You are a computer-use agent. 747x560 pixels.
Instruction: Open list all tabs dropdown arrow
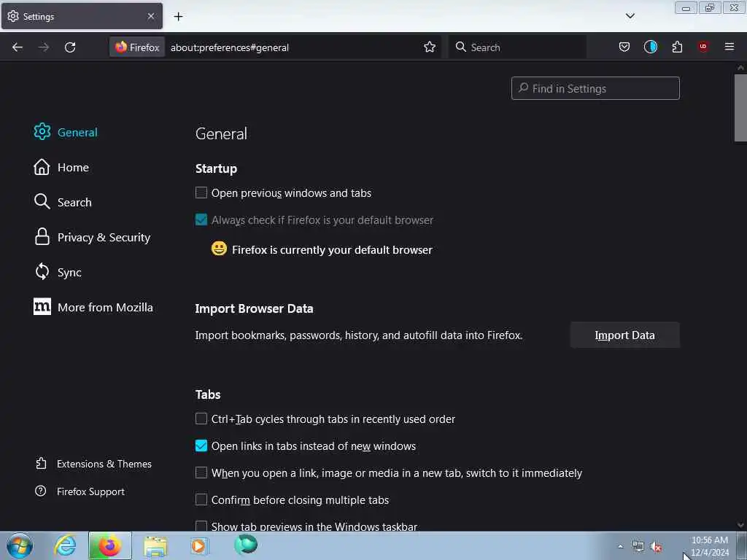630,16
